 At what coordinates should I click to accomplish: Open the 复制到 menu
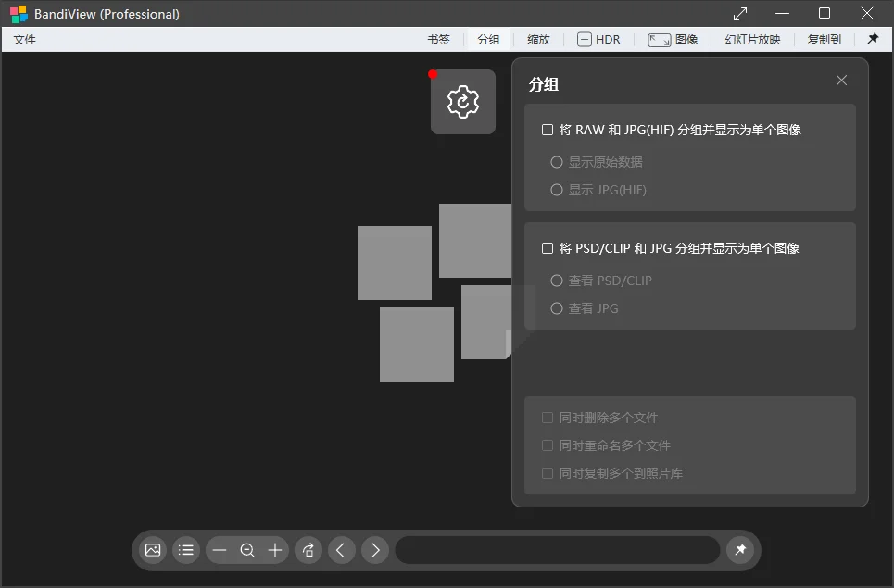(x=825, y=39)
